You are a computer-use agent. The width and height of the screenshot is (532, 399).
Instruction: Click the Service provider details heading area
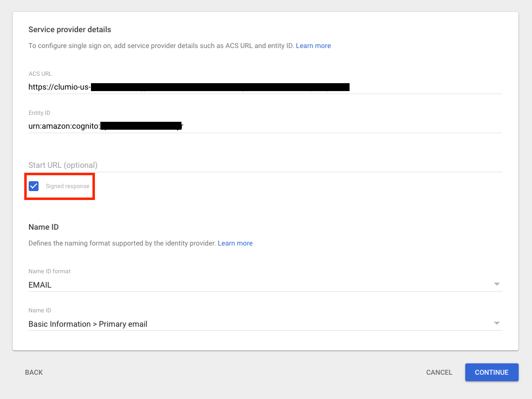click(70, 29)
